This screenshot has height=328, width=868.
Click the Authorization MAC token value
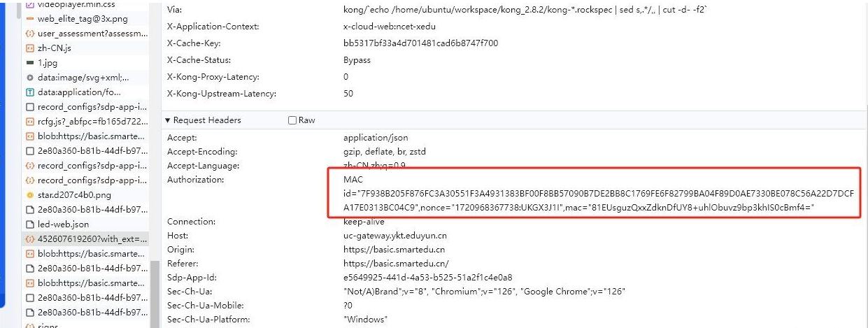click(x=595, y=194)
